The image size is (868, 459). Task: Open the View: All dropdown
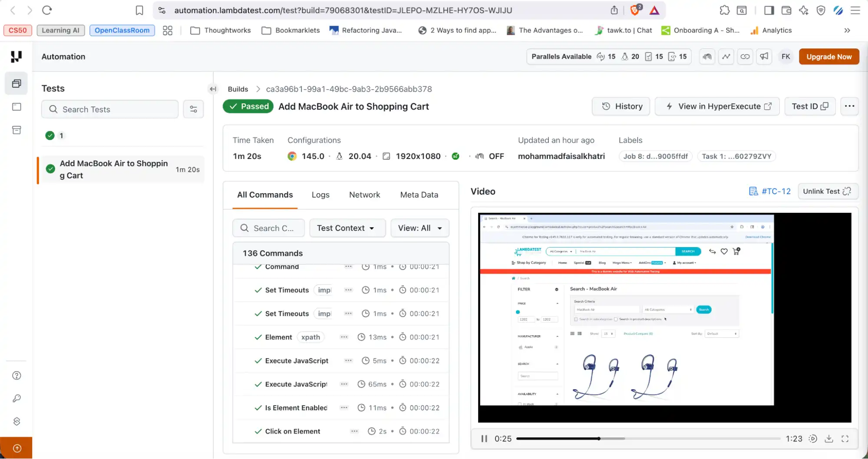click(420, 228)
